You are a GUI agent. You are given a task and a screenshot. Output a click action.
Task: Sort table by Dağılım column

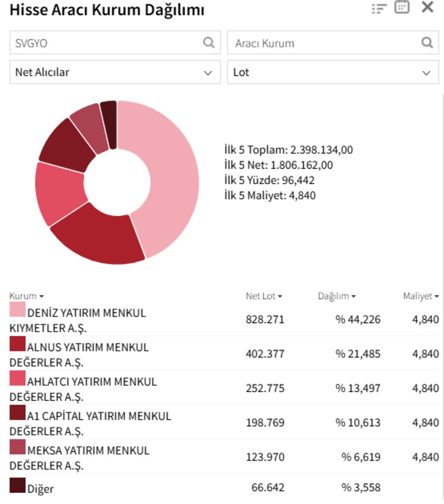(x=336, y=296)
